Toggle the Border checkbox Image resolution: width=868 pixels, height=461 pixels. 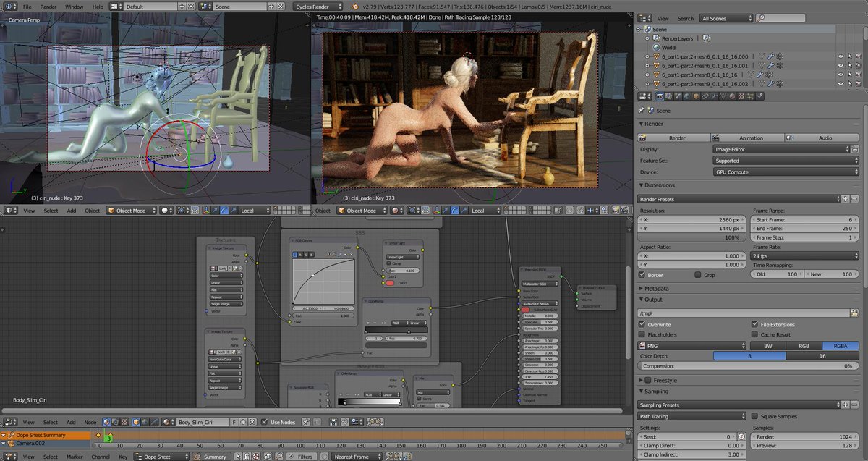[x=642, y=275]
